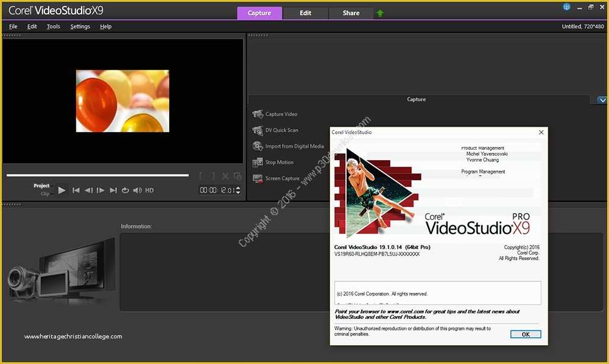Image resolution: width=609 pixels, height=364 pixels.
Task: Click OK in the About dialog
Action: coord(526,334)
